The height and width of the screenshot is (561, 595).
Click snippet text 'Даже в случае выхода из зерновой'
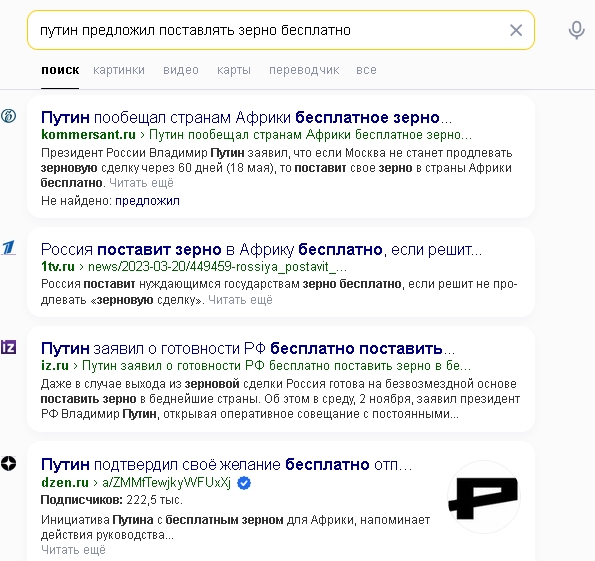(x=140, y=384)
